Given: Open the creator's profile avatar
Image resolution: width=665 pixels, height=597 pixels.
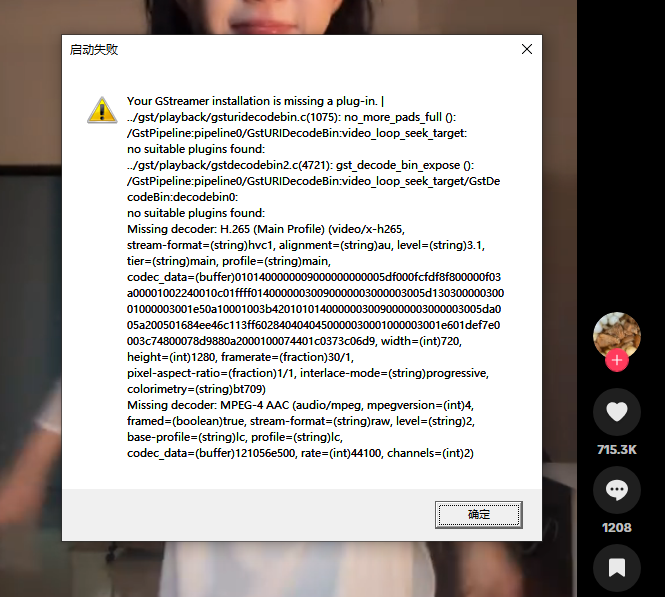Looking at the screenshot, I should coord(617,335).
